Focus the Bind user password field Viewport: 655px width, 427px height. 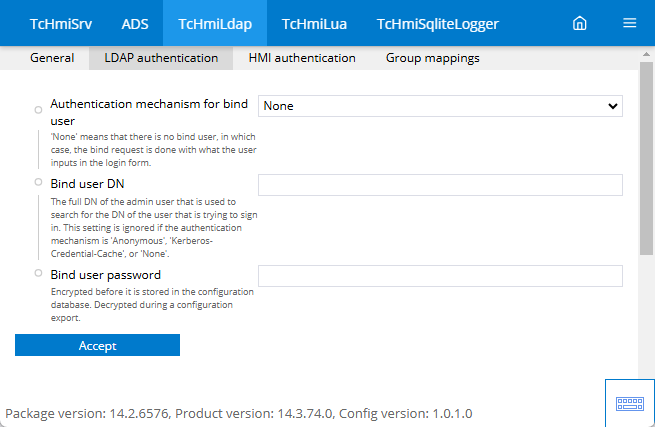click(x=440, y=276)
